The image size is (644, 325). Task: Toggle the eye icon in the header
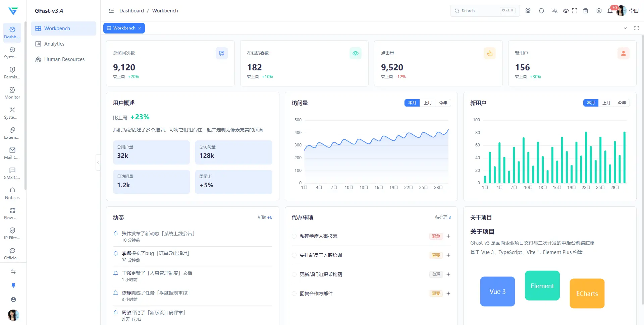point(566,11)
